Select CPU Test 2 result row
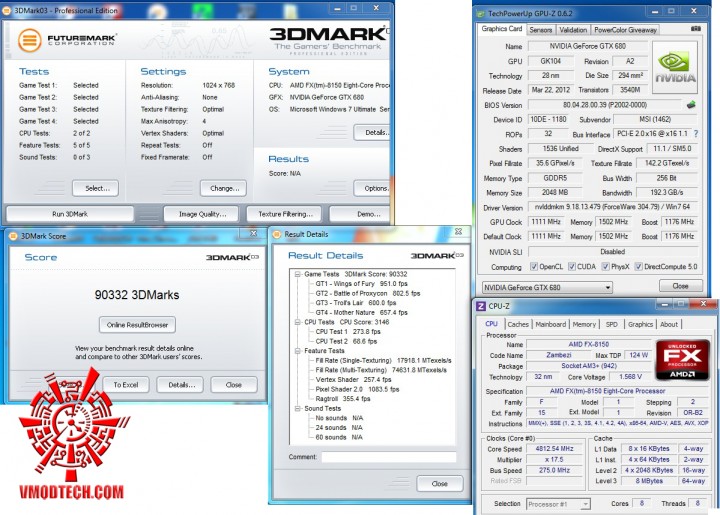The image size is (720, 515). pos(346,341)
